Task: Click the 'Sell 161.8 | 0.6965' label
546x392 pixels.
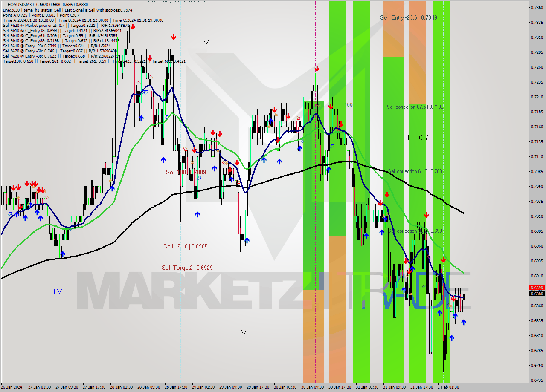Action: tap(186, 246)
